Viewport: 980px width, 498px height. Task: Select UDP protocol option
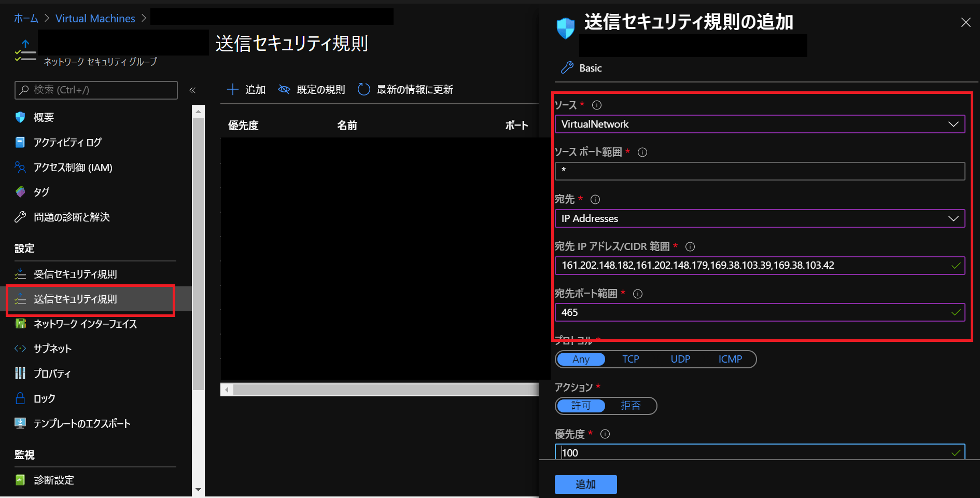pos(680,359)
